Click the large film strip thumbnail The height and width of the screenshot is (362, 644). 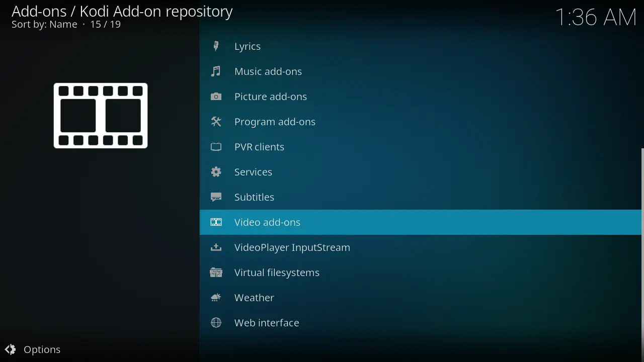pyautogui.click(x=101, y=116)
